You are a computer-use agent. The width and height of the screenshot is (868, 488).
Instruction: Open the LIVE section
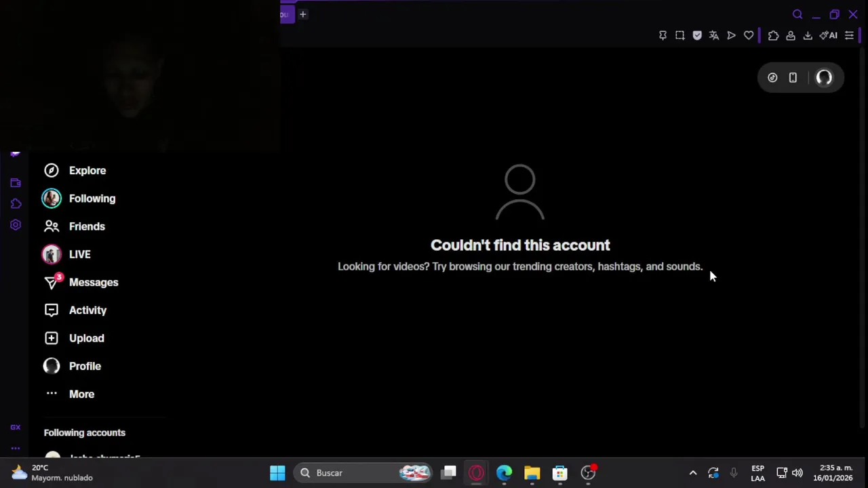[66, 254]
